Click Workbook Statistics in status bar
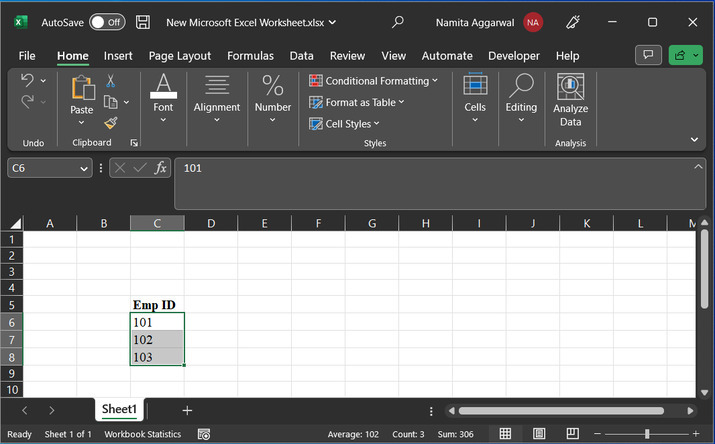The height and width of the screenshot is (444, 715). tap(143, 434)
